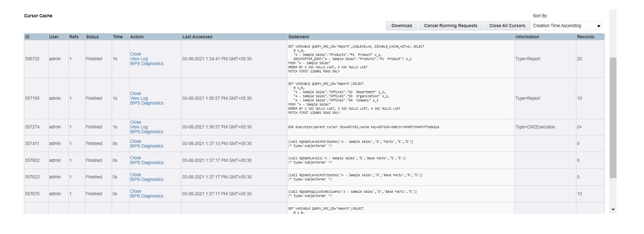The height and width of the screenshot is (234, 644).
Task: Click the Sort By dropdown arrow
Action: [x=599, y=26]
